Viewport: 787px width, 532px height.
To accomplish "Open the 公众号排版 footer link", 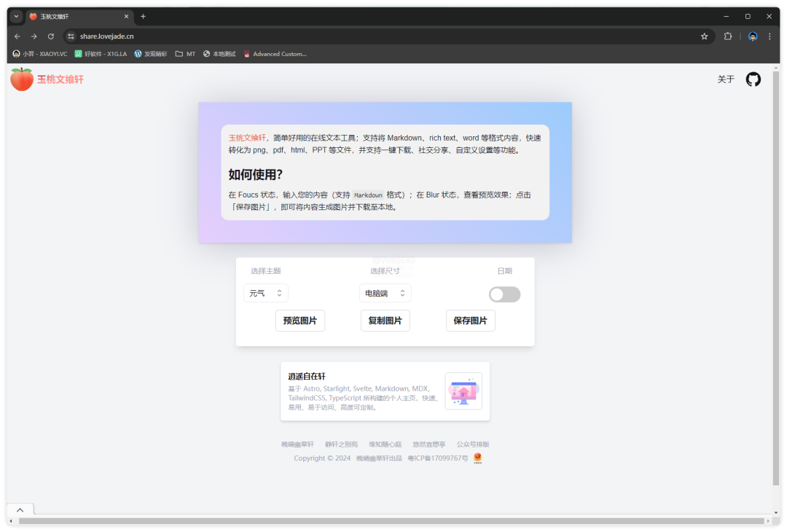I will (x=472, y=444).
